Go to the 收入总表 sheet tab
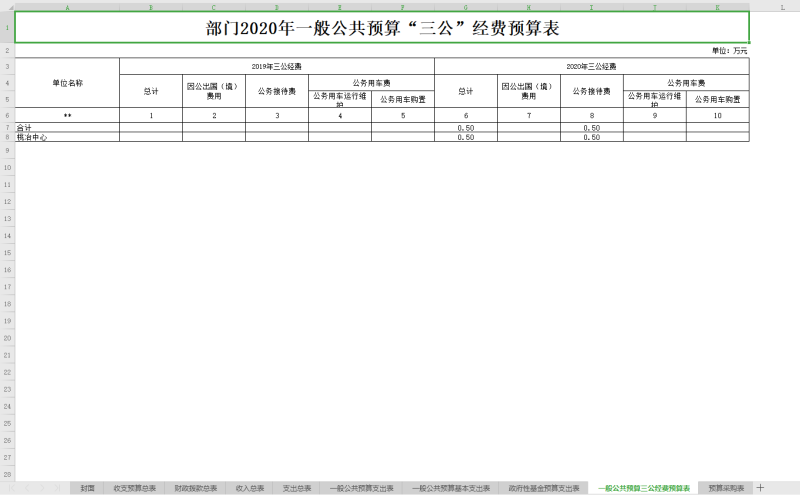 (x=250, y=488)
